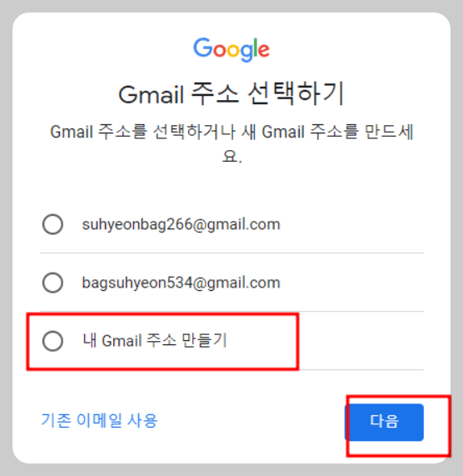
Task: Choose the 내 Gmail 주소 만들기 radio circle
Action: click(52, 341)
